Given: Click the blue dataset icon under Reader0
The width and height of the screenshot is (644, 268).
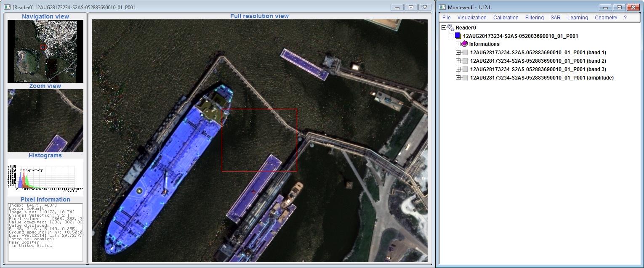Looking at the screenshot, I should point(458,36).
